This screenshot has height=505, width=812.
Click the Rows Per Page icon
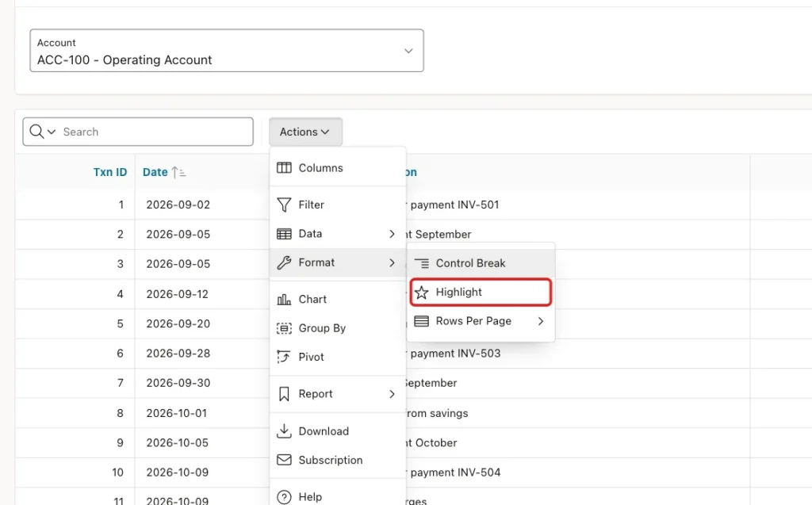(422, 321)
